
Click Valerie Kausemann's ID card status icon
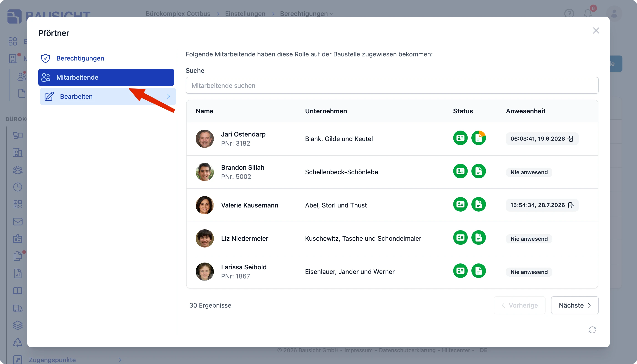tap(460, 205)
